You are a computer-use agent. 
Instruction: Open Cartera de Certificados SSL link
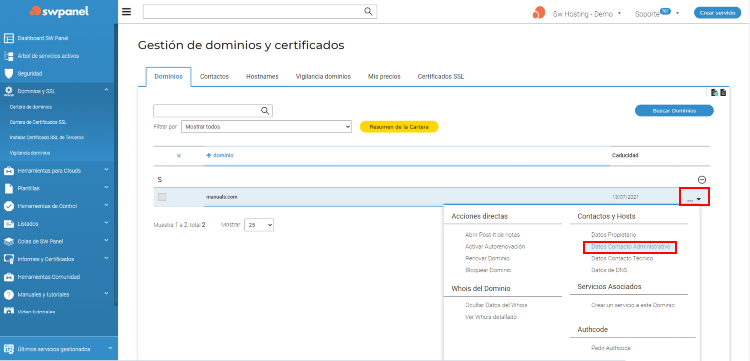tap(38, 122)
